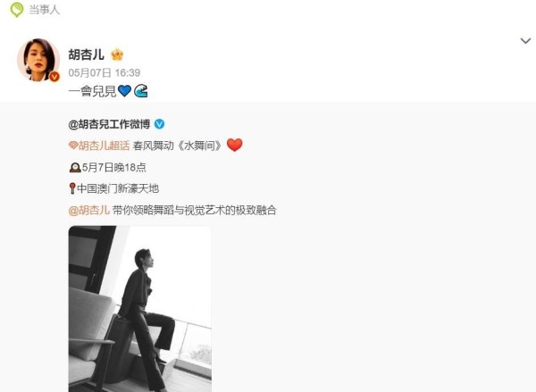
Task: Open the 胡杏儿 username link
Action: click(86, 54)
